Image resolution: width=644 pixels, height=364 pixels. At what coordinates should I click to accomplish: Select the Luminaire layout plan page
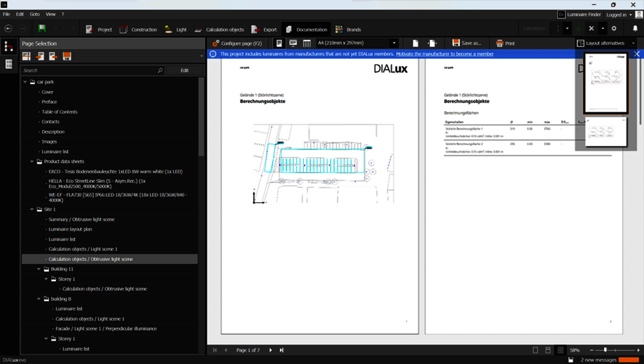[70, 229]
